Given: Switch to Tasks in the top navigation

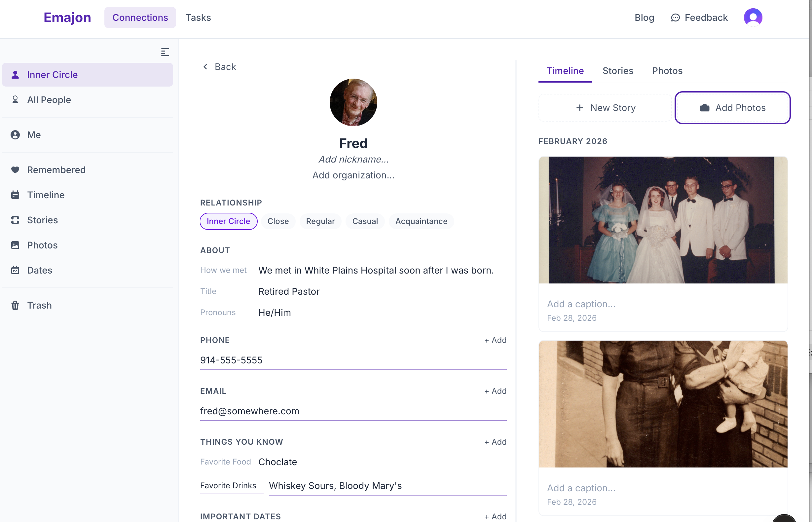Looking at the screenshot, I should coord(198,17).
